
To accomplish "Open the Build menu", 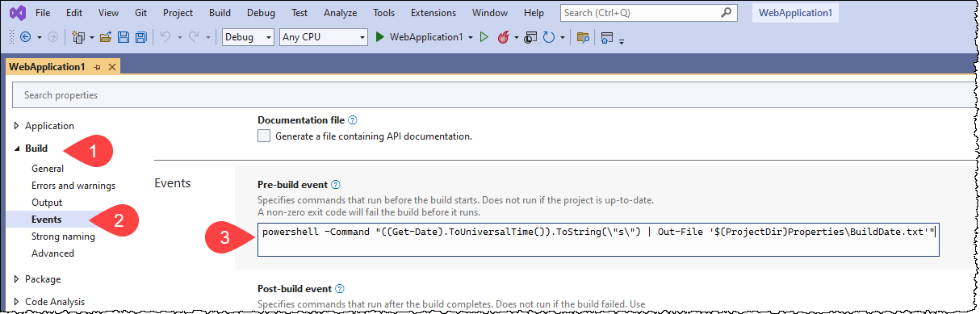I will (220, 13).
